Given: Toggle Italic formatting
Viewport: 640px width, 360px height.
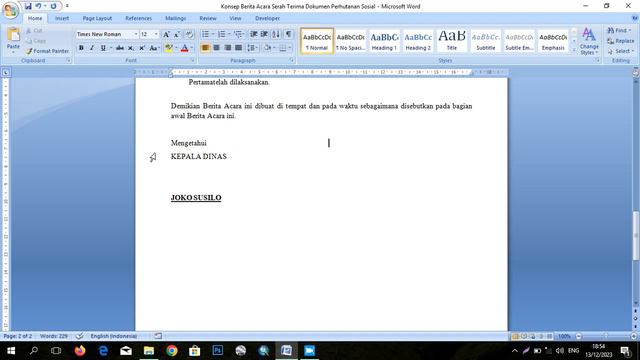Looking at the screenshot, I should coord(92,48).
